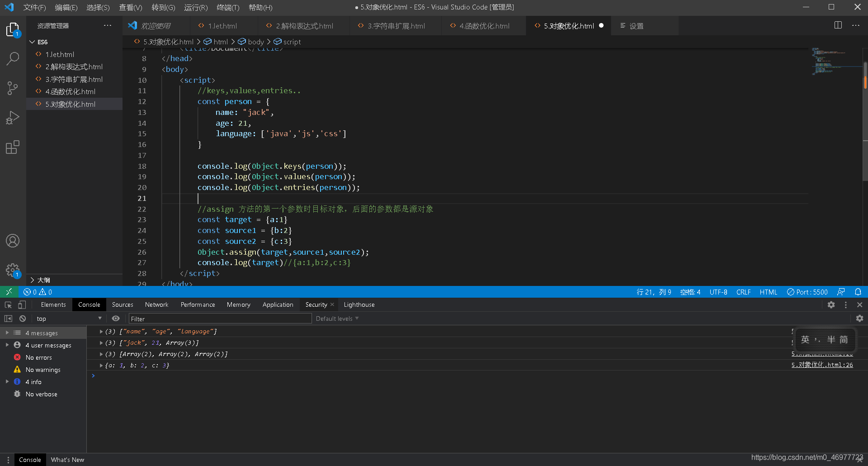Close the Security tab with its x
Image resolution: width=868 pixels, height=466 pixels.
click(332, 304)
